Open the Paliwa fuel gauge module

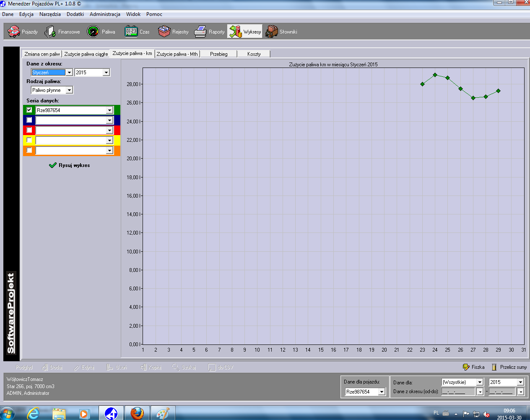(x=101, y=32)
